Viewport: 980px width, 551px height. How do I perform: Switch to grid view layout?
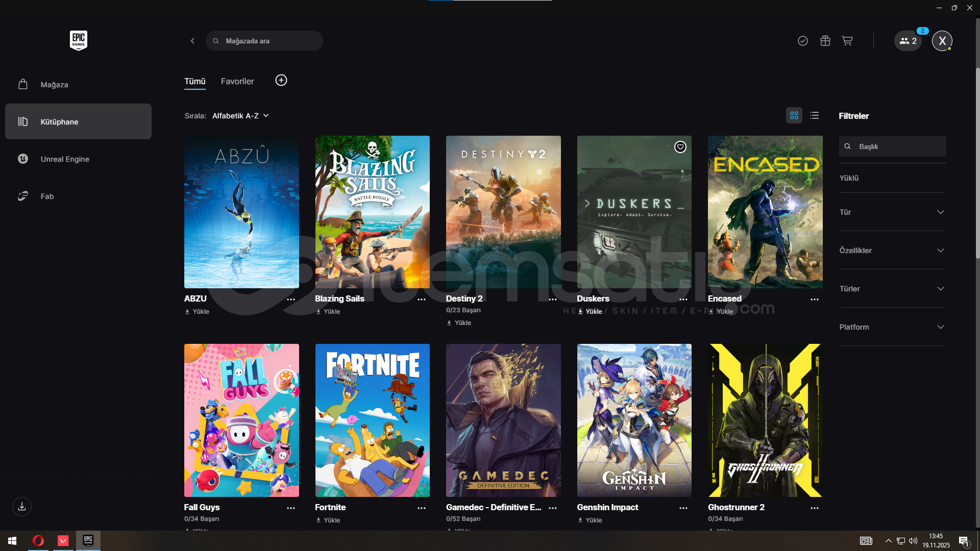(x=794, y=116)
